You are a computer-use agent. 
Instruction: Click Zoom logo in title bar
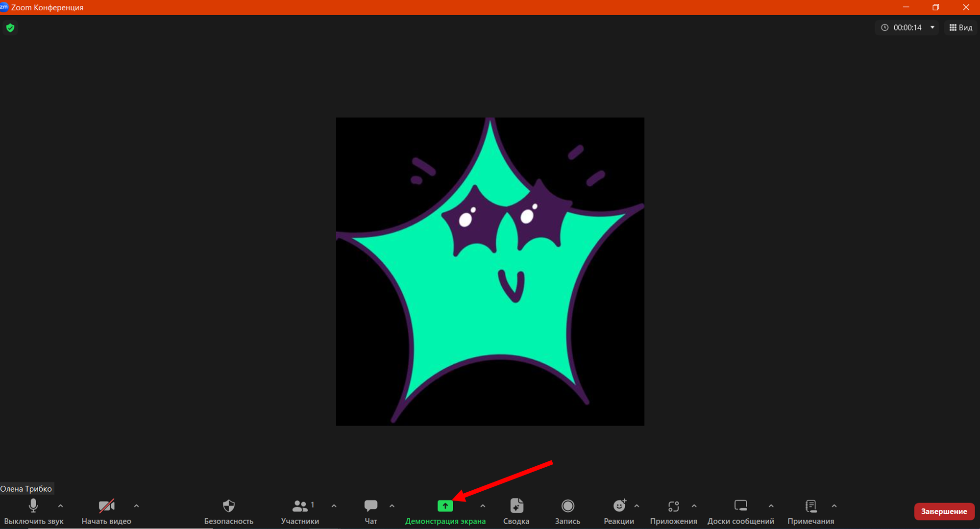tap(4, 7)
